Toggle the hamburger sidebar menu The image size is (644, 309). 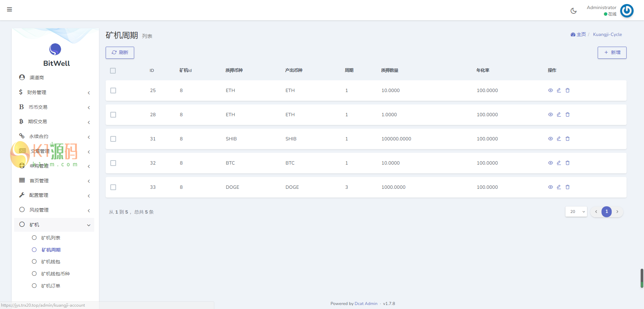(9, 9)
